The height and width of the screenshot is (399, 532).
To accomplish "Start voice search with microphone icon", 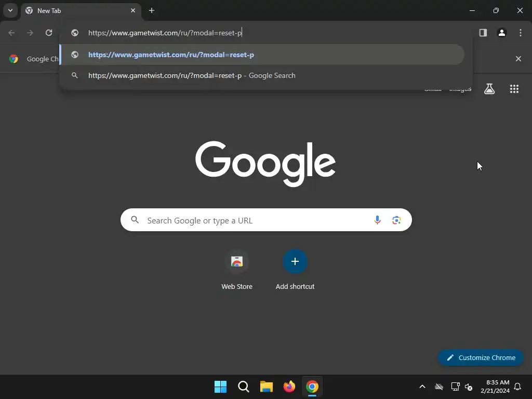I will pyautogui.click(x=377, y=220).
